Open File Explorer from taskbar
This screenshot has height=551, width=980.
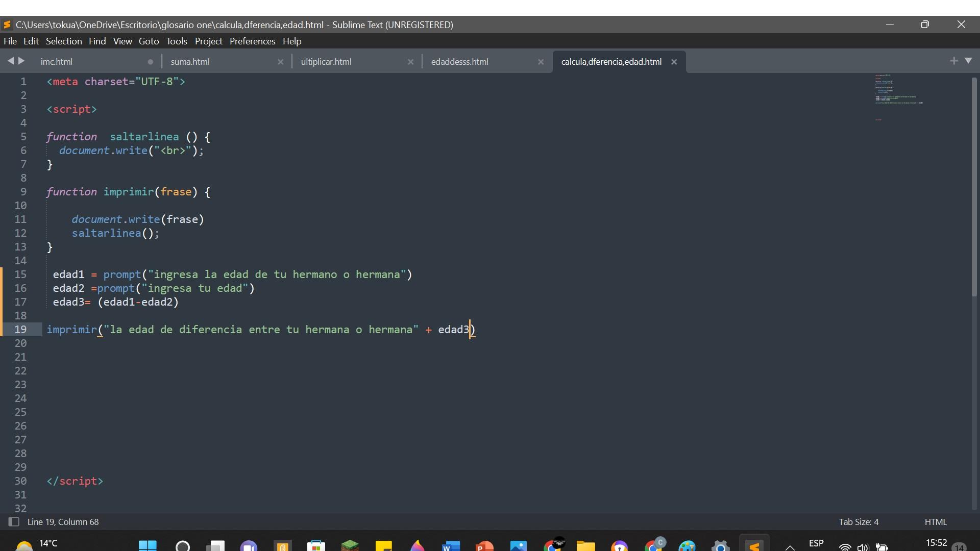pyautogui.click(x=586, y=546)
